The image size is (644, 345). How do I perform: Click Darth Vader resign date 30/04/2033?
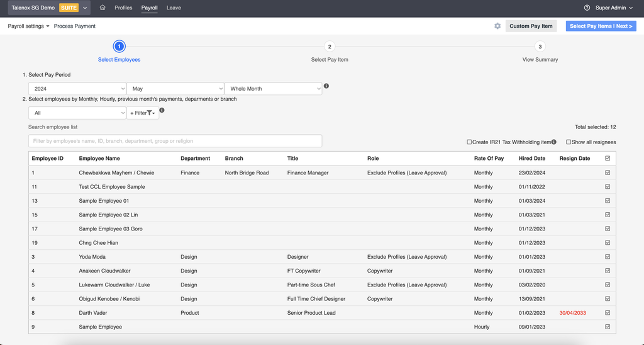point(572,313)
